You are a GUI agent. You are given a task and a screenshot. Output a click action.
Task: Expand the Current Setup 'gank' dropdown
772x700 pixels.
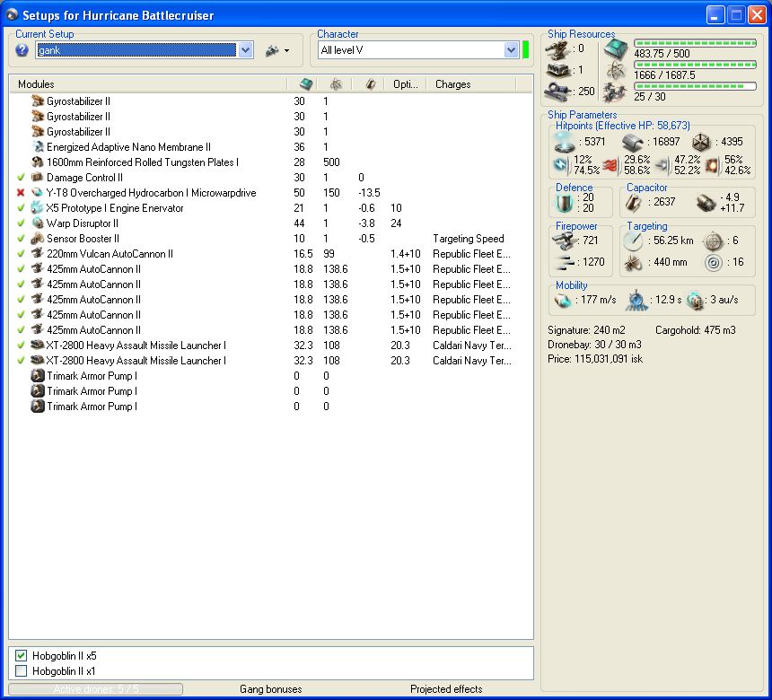click(x=246, y=49)
